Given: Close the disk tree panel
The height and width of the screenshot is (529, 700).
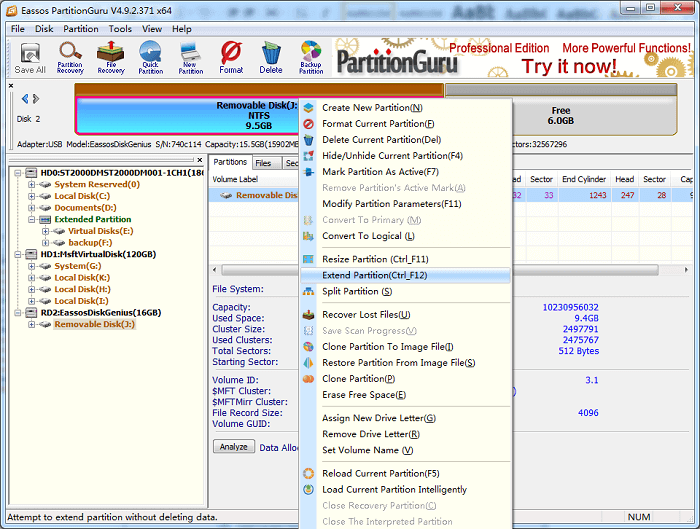Looking at the screenshot, I should click(x=200, y=160).
